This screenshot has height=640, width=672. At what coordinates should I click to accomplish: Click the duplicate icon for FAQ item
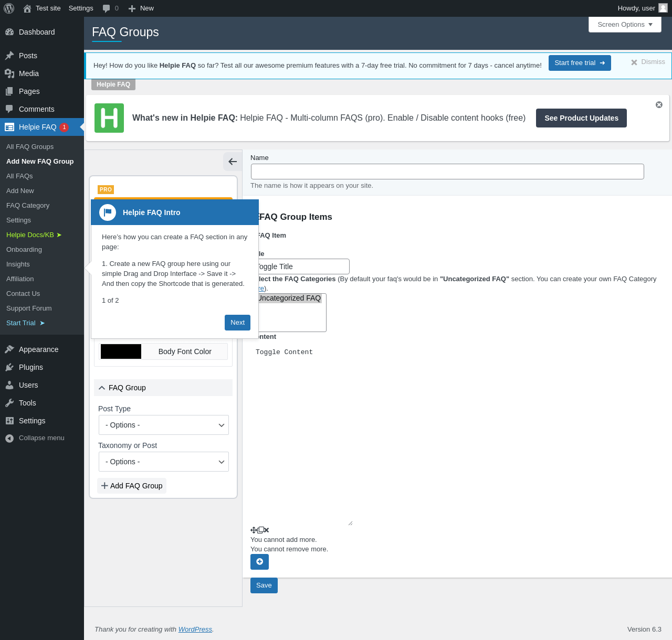click(260, 530)
